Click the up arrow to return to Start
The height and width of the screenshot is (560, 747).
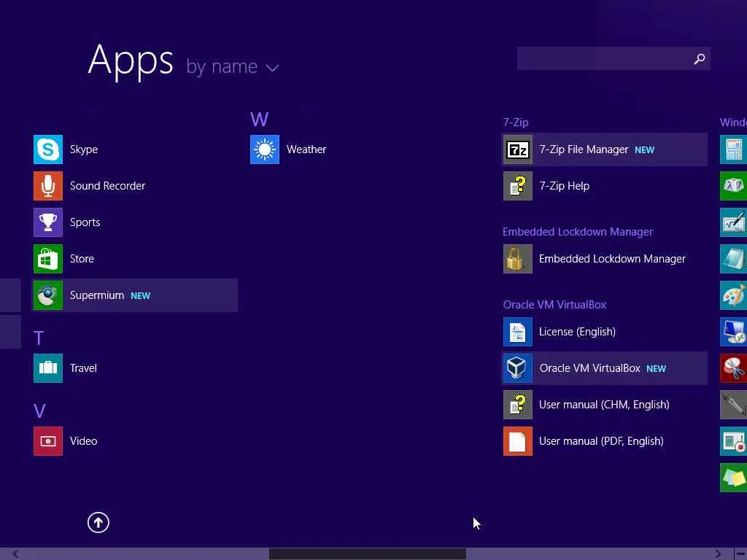coord(98,522)
